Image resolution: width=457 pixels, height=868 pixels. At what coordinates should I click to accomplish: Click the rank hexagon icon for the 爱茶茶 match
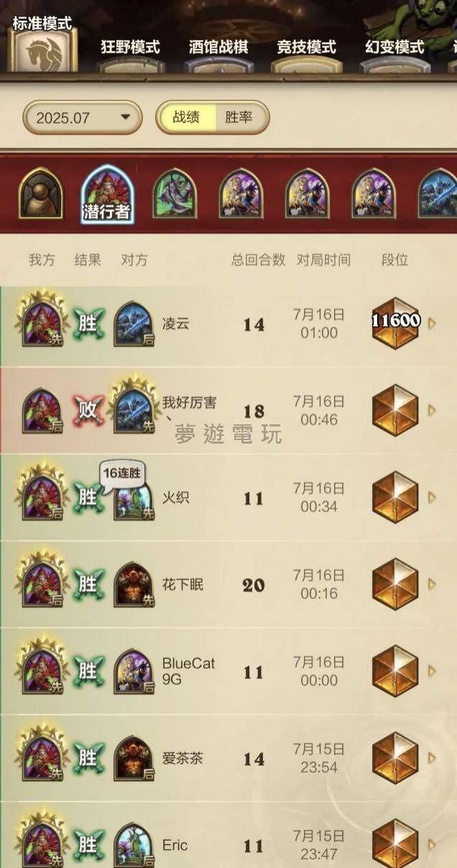(395, 757)
